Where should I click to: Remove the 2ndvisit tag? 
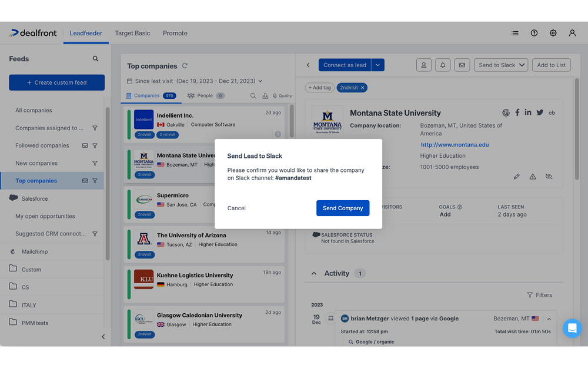(x=363, y=88)
